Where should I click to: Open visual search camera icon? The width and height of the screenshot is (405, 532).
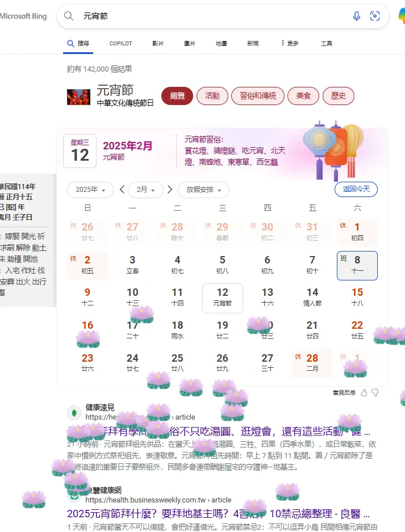[375, 16]
